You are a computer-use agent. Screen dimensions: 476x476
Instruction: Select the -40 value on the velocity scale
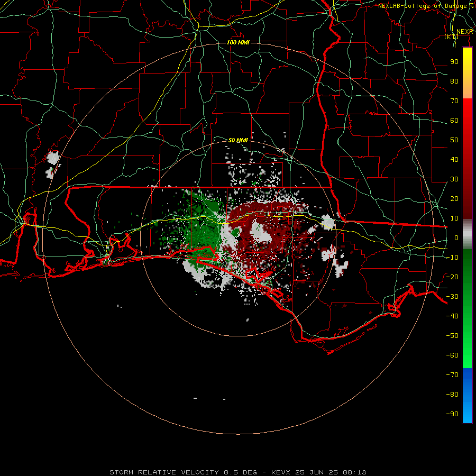coord(452,316)
